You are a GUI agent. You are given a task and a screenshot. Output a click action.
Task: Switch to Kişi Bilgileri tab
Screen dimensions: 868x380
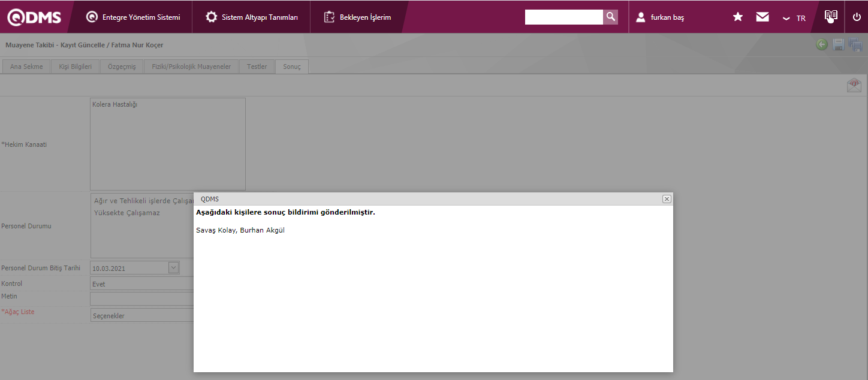pos(76,67)
